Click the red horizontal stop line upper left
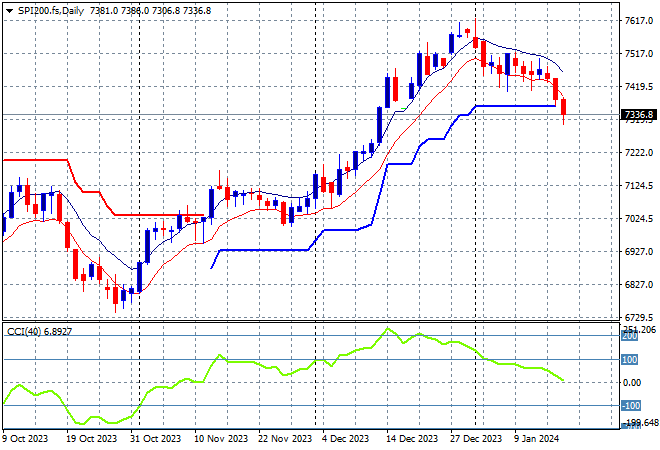 (35, 159)
